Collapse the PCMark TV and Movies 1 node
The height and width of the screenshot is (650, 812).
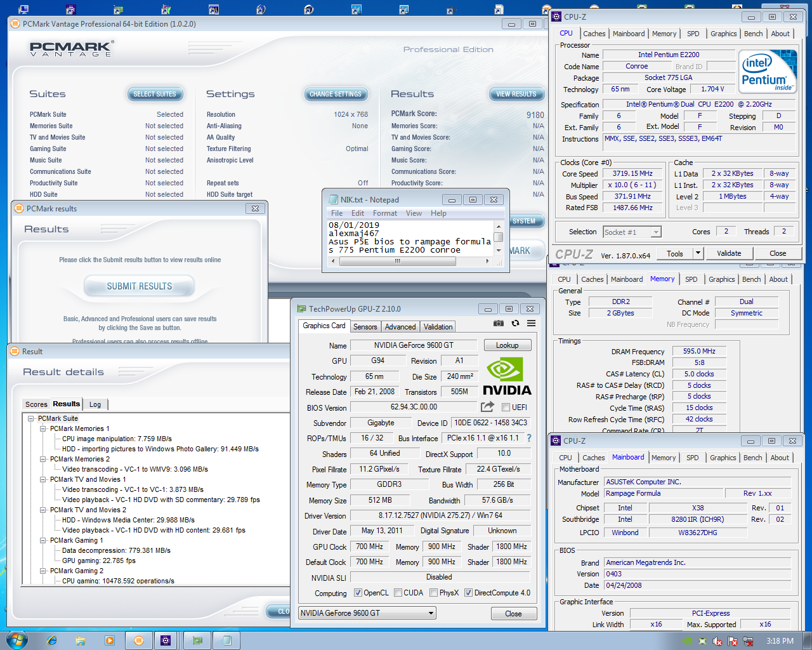coord(43,479)
